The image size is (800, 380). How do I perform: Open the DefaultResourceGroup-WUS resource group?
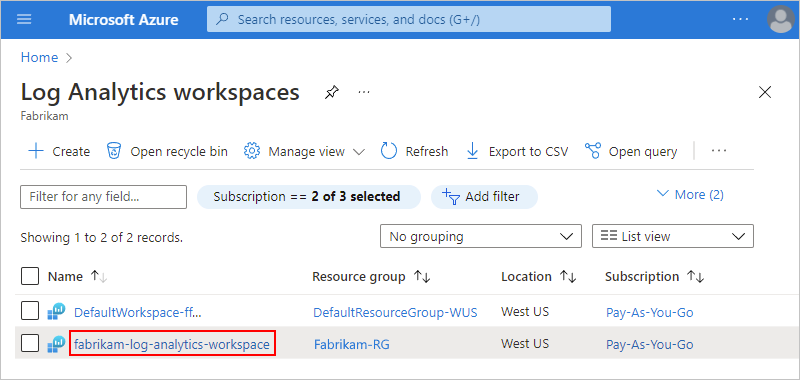395,312
